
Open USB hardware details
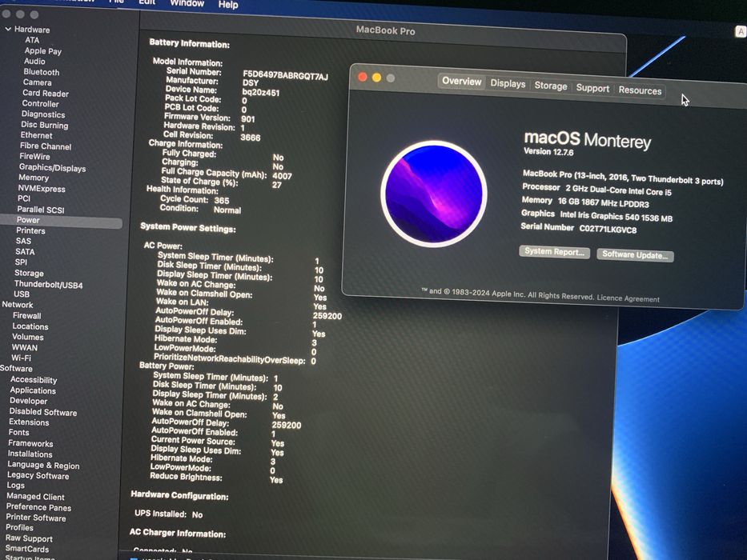pos(22,294)
